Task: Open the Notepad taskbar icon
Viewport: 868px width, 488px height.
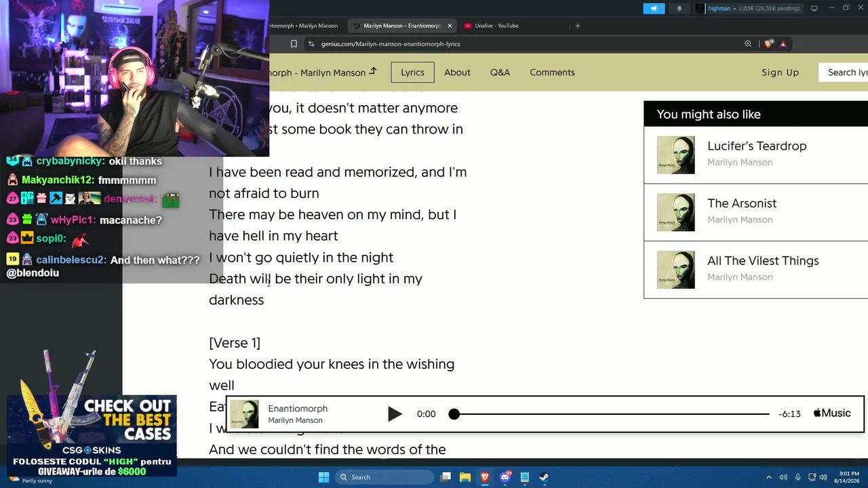Action: coord(525,477)
